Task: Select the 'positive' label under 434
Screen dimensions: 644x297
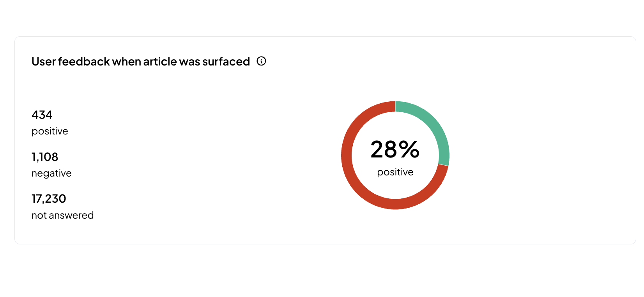Action: [x=50, y=131]
